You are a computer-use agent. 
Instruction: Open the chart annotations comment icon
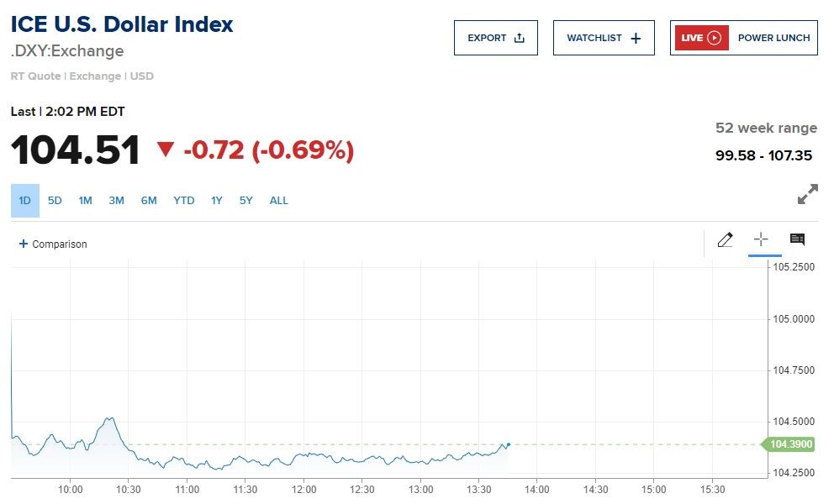797,240
